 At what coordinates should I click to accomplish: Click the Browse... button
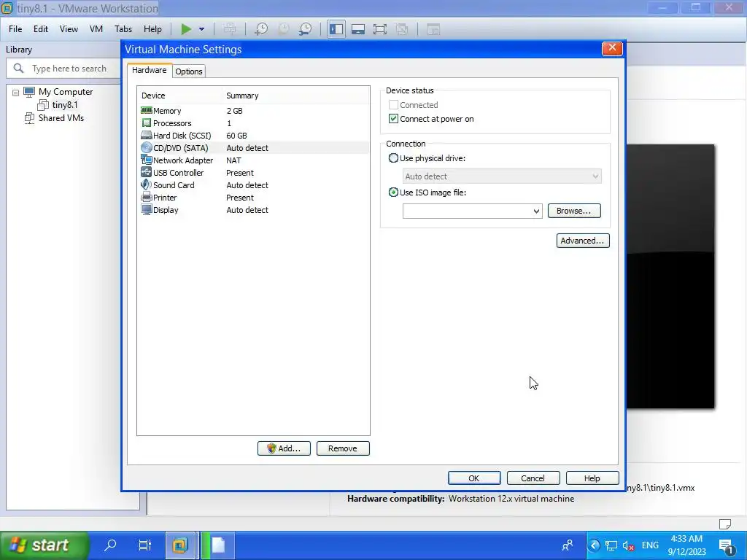tap(574, 211)
